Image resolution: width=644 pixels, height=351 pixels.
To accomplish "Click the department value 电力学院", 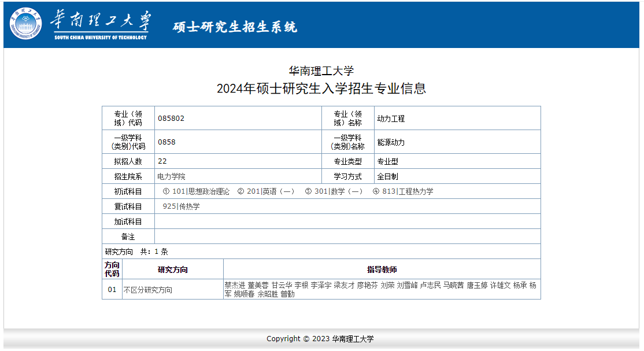I will coord(171,177).
